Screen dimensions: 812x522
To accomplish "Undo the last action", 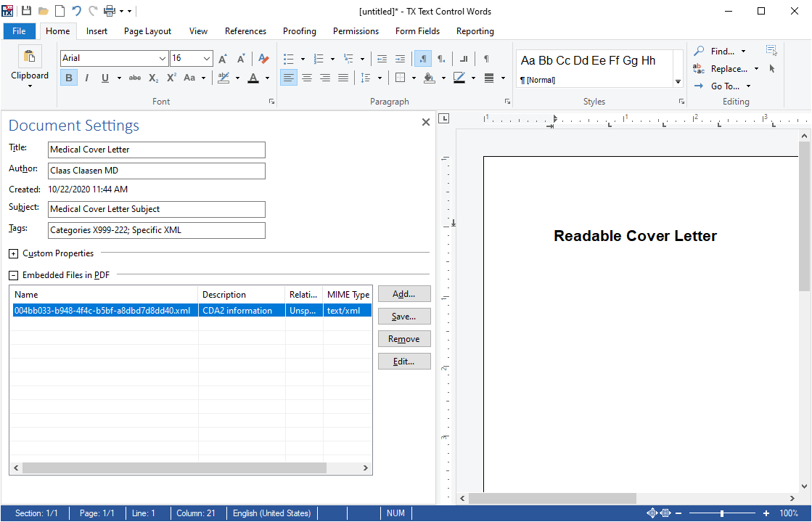I will coord(77,11).
